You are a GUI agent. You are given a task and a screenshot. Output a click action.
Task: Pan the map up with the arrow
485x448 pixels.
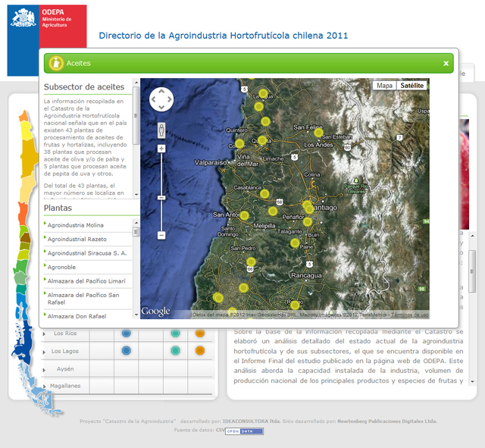point(161,91)
